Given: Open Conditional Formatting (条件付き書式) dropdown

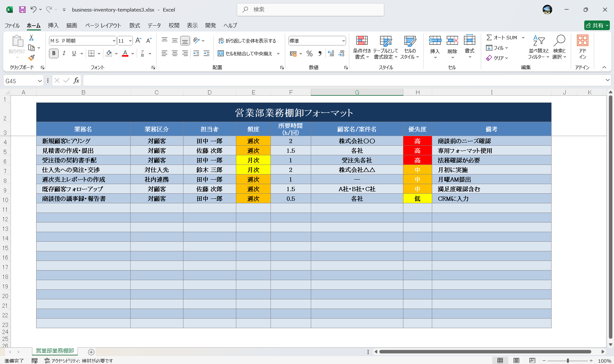Looking at the screenshot, I should click(x=362, y=47).
